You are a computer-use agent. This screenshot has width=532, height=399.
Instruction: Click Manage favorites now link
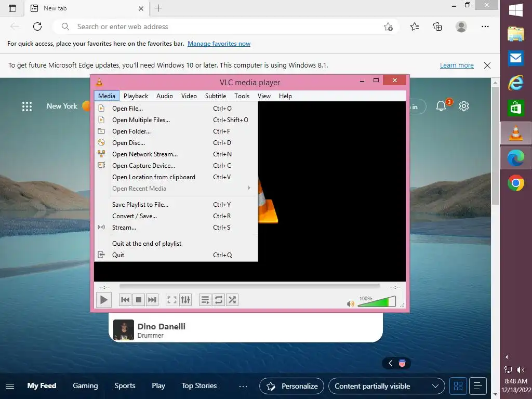click(219, 44)
